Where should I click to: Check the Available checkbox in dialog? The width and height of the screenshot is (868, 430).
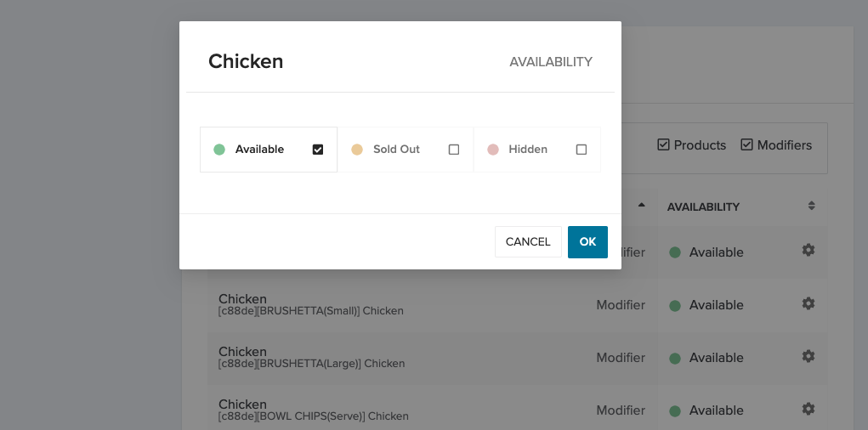318,150
